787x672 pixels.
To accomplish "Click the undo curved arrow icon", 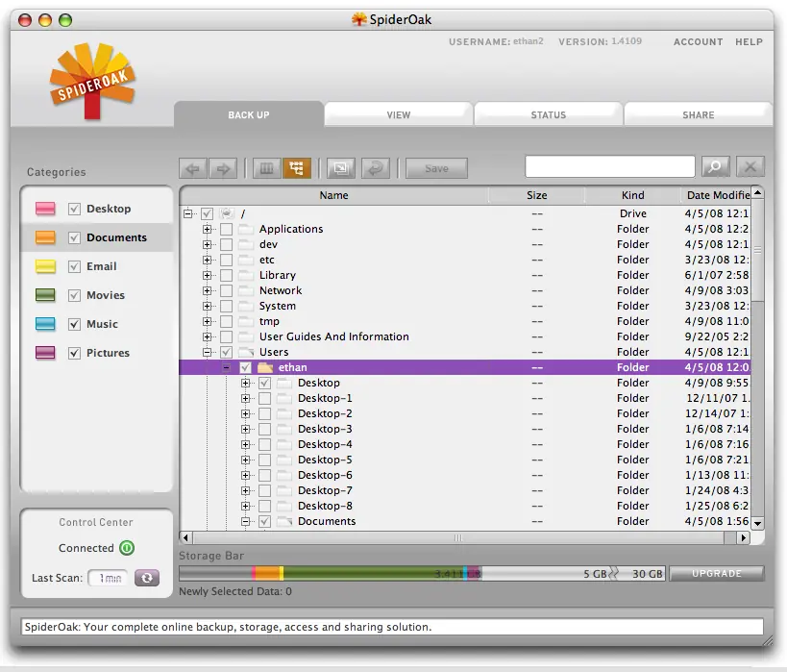I will 376,168.
